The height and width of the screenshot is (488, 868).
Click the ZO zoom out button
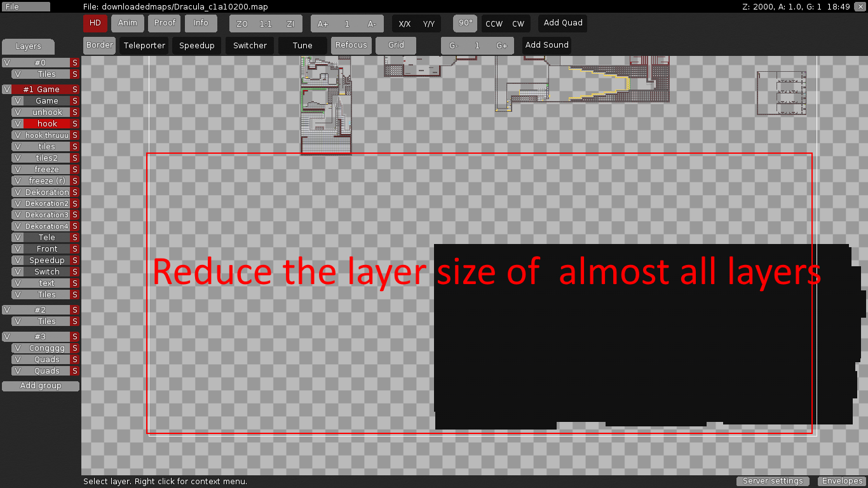(241, 24)
